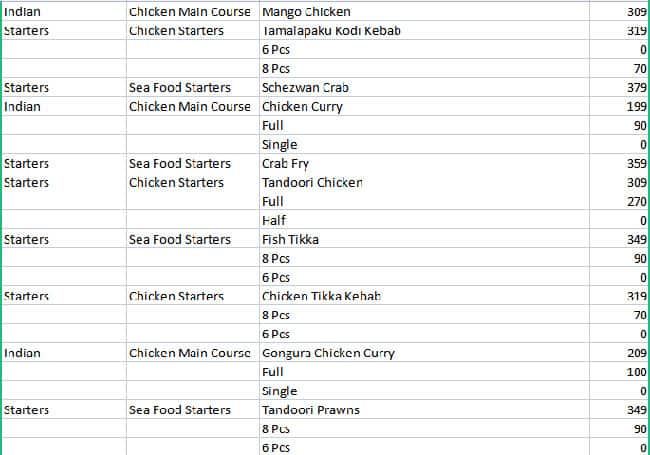
Task: Select the price cell showing 379
Action: point(636,88)
